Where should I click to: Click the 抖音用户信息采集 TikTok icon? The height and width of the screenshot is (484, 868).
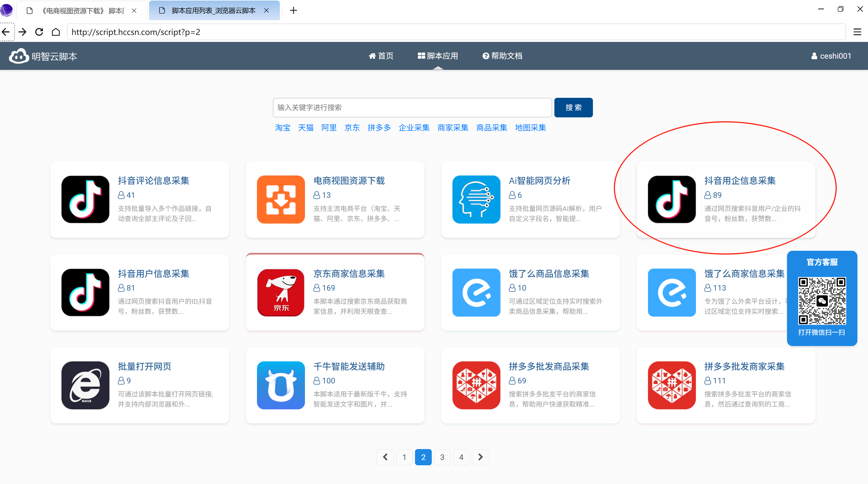85,292
